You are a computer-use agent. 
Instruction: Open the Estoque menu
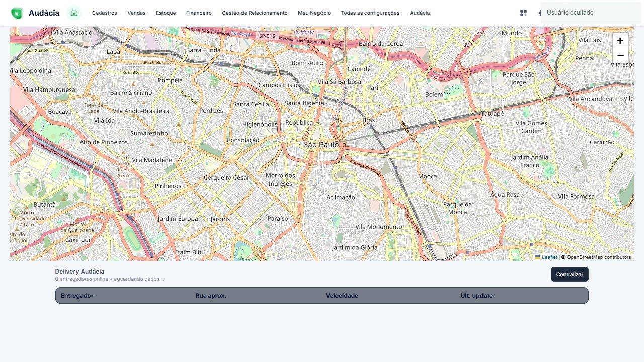[166, 13]
